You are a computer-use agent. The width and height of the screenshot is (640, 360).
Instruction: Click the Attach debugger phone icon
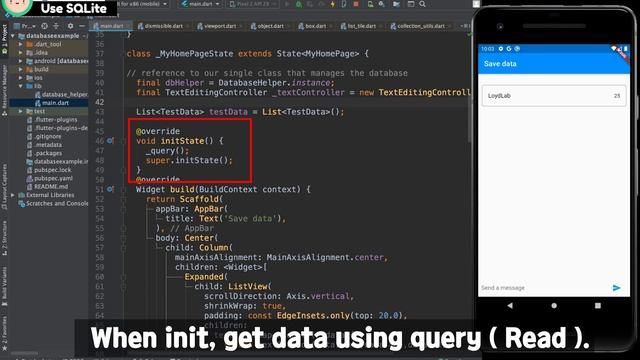click(x=344, y=4)
